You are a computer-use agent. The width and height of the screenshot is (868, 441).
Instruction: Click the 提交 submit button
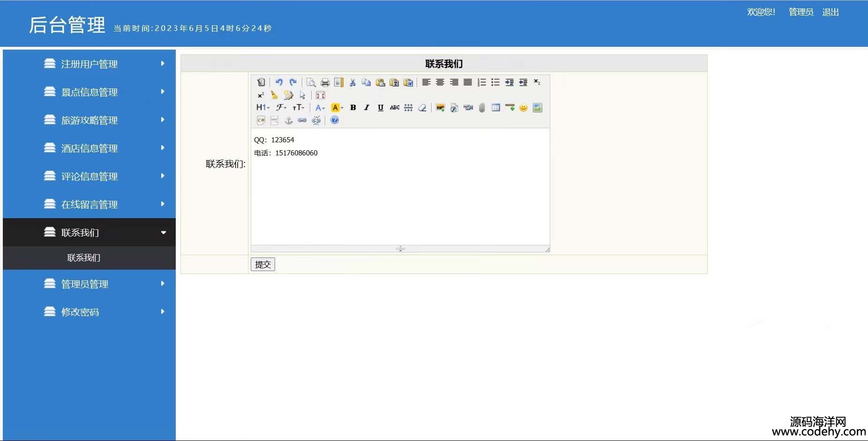tap(263, 265)
